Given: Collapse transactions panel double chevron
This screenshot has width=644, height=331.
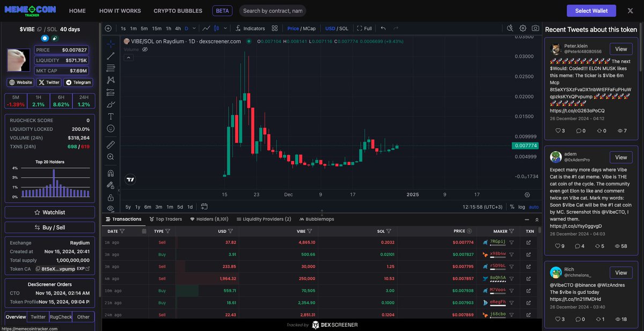Looking at the screenshot, I should 537,219.
